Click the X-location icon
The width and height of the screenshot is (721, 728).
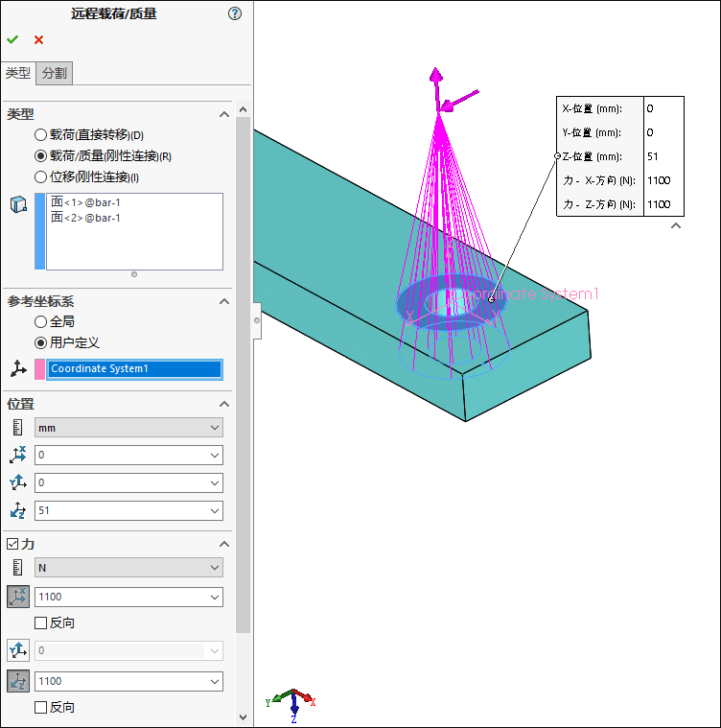(x=17, y=455)
